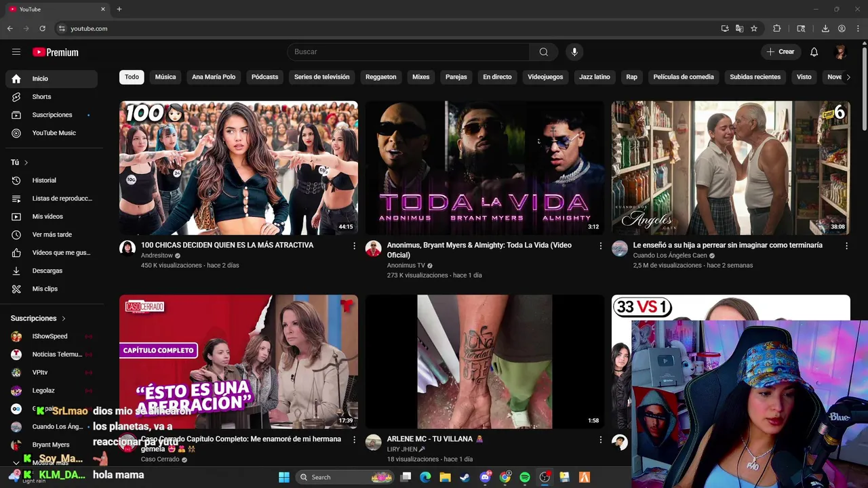Open Noticias Telemundo subscription channel
Screen dimensions: 868x488
pyautogui.click(x=52, y=354)
